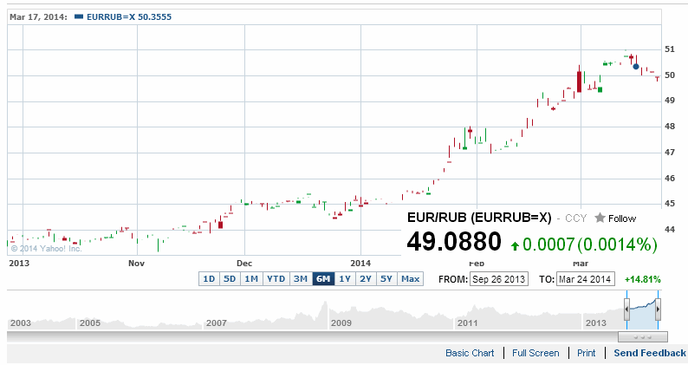This screenshot has width=688, height=365.
Task: Click the EURRUB=X legend color marker
Action: click(79, 17)
